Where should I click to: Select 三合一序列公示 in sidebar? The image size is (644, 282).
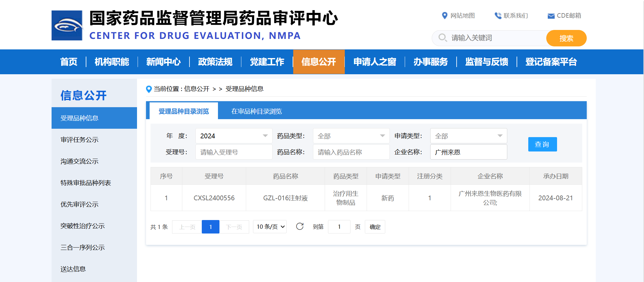click(94, 247)
